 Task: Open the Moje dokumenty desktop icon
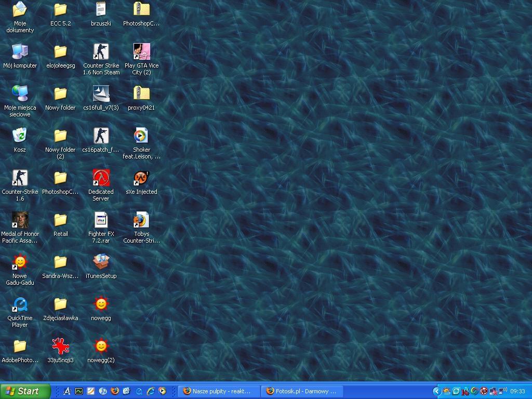[20, 17]
